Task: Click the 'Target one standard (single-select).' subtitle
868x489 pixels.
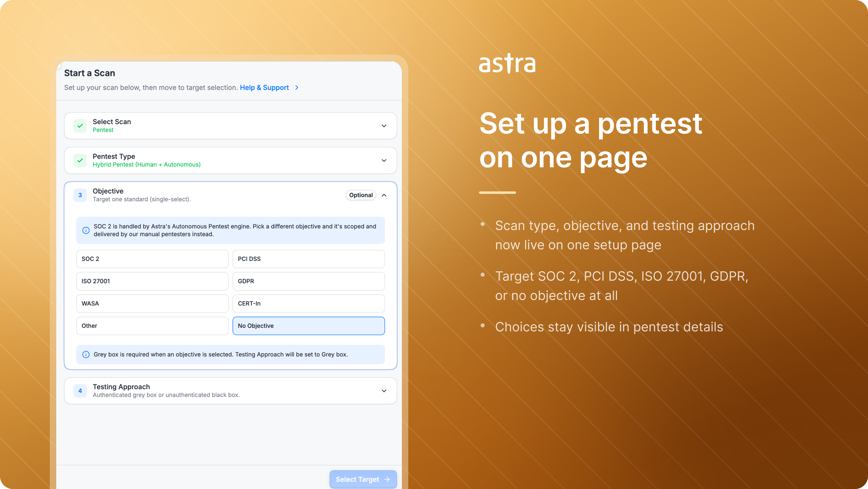Action: (142, 199)
